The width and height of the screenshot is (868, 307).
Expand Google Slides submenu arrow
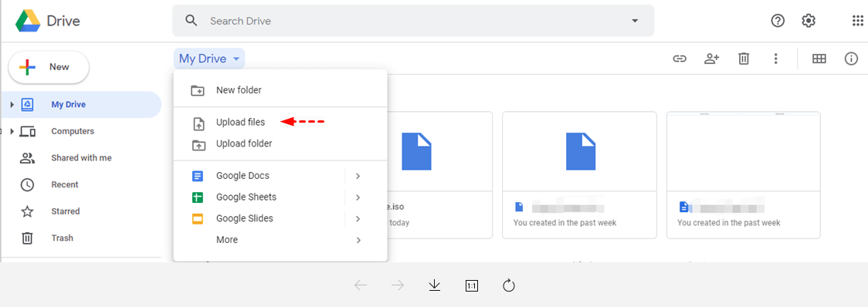pos(358,218)
